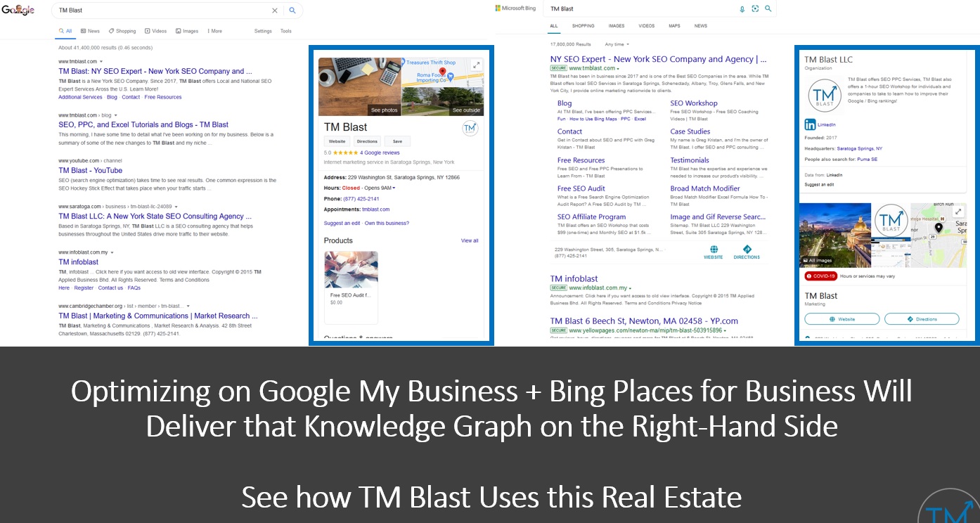Image resolution: width=980 pixels, height=523 pixels.
Task: Click the (877) 425-2141 phone link in Google's panel
Action: click(361, 199)
